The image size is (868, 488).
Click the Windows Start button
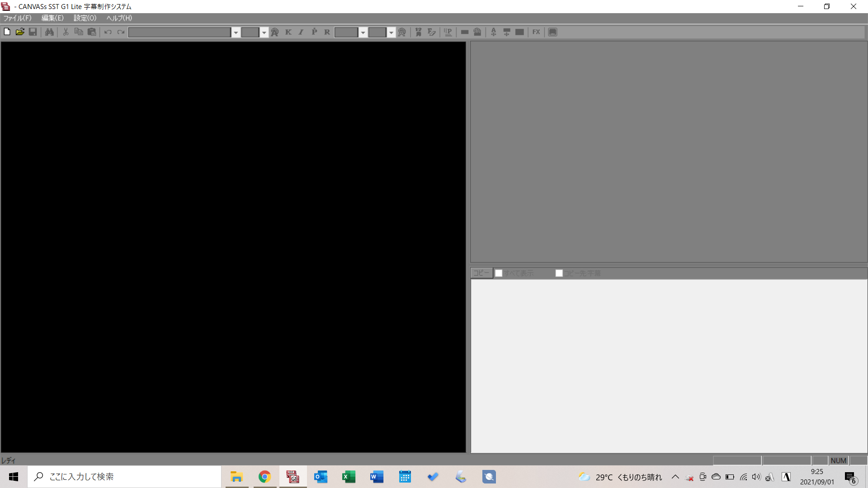tap(14, 477)
